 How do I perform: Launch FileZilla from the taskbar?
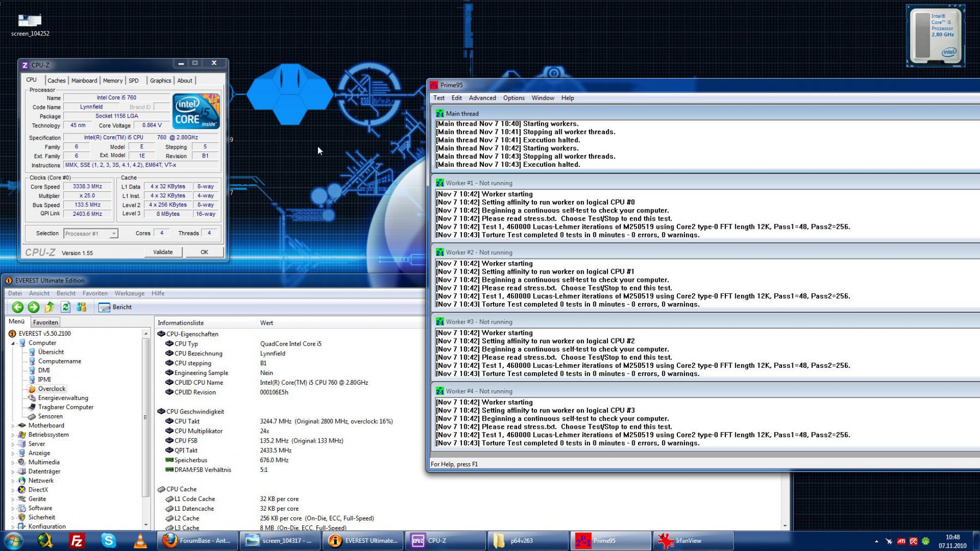(77, 541)
